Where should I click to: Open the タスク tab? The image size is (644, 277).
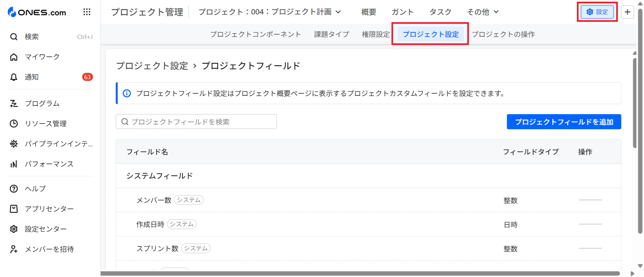click(x=440, y=12)
